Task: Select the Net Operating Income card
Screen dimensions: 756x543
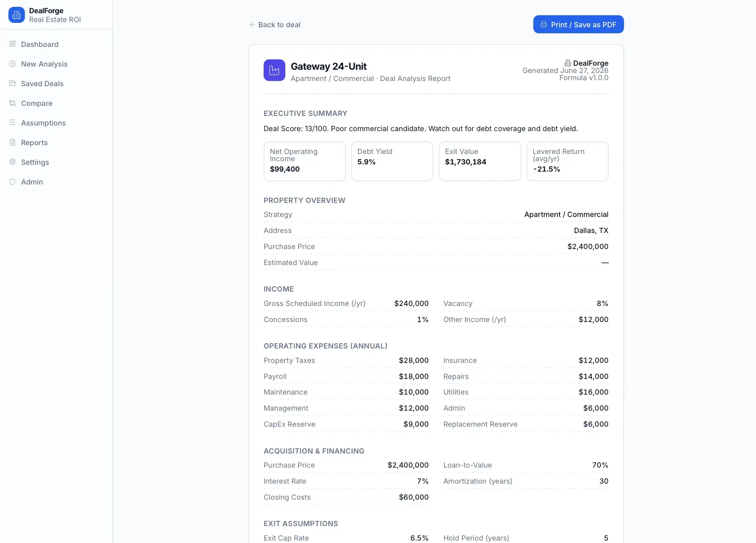Action: (x=305, y=161)
